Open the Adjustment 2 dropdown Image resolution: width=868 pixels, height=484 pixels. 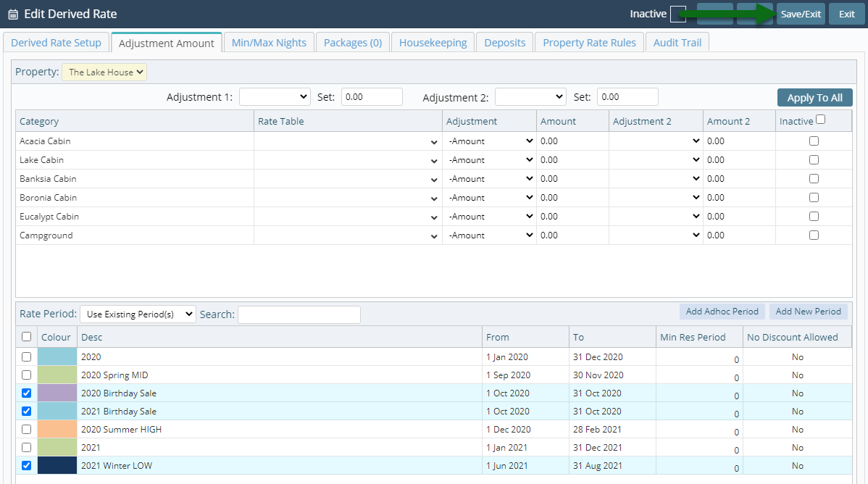[530, 97]
